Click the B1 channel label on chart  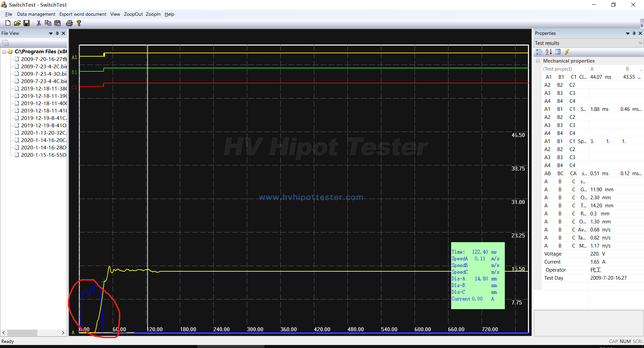[74, 72]
